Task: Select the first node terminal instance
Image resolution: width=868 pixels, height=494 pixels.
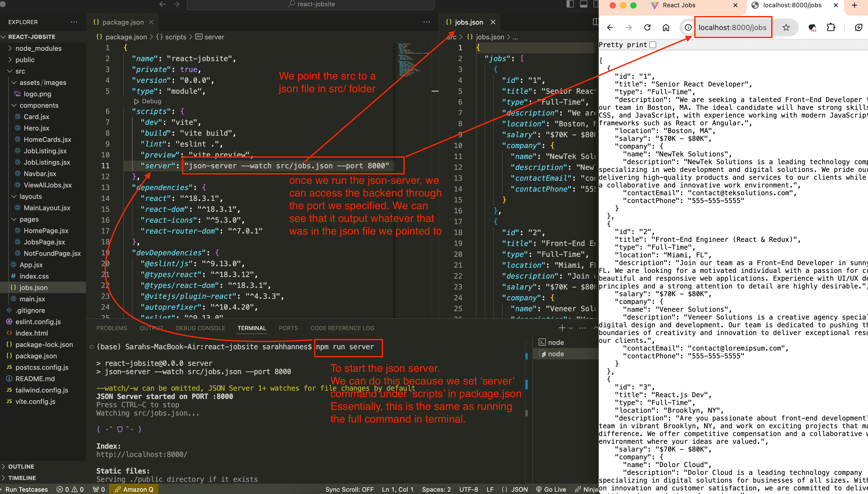Action: [x=565, y=342]
